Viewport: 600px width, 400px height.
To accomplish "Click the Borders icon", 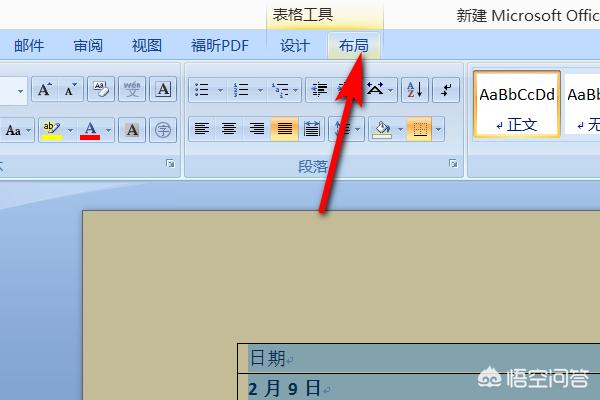I will pyautogui.click(x=420, y=129).
